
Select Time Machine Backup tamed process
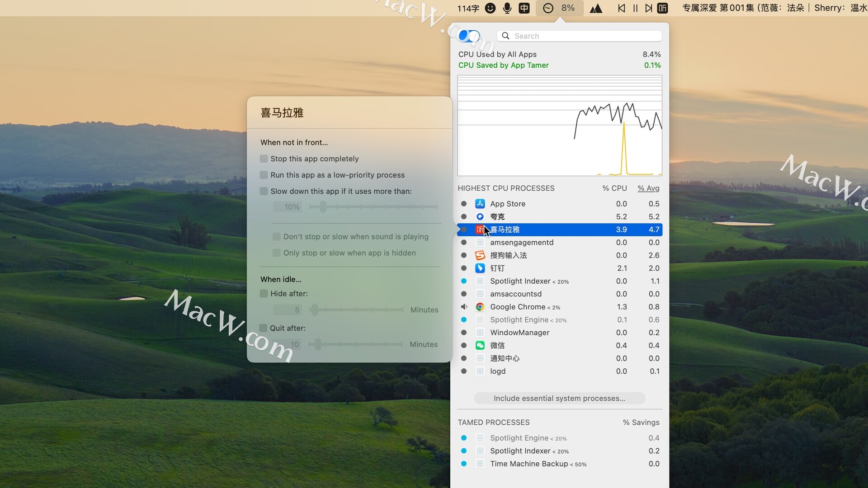click(560, 464)
